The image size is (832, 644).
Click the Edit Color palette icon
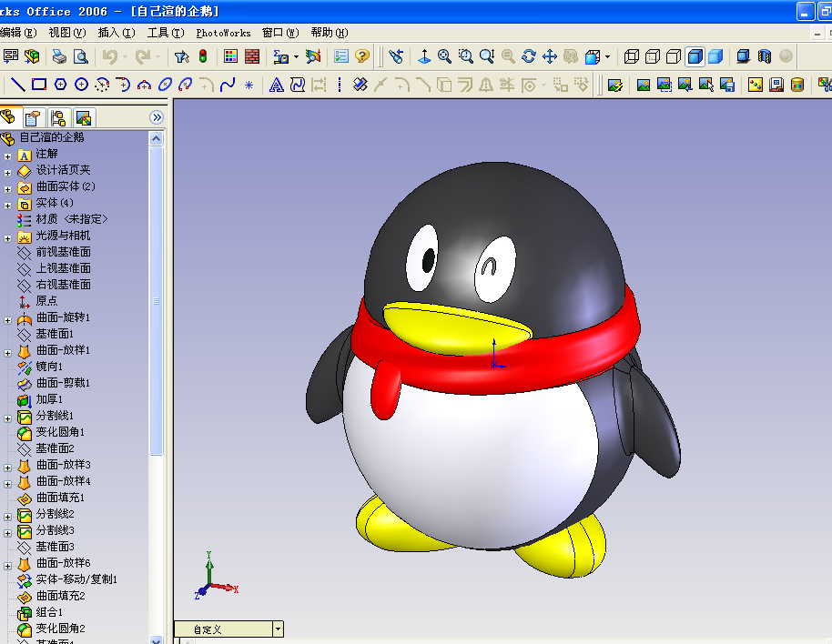pos(230,56)
